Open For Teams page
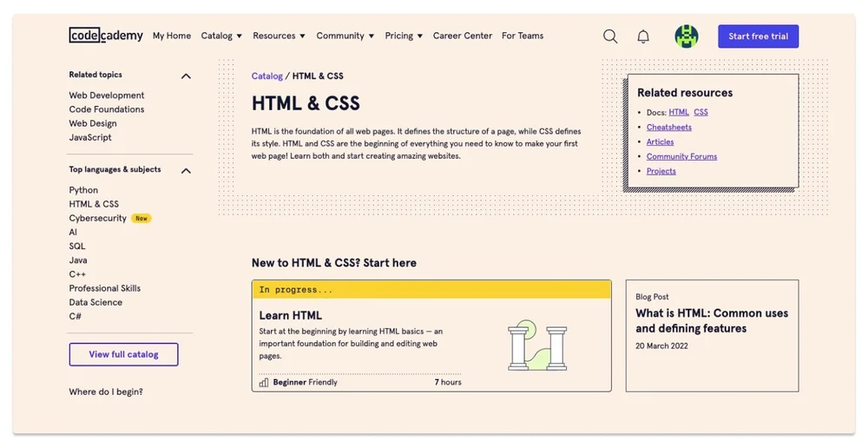Screen dimensions: 868x447 (x=523, y=36)
